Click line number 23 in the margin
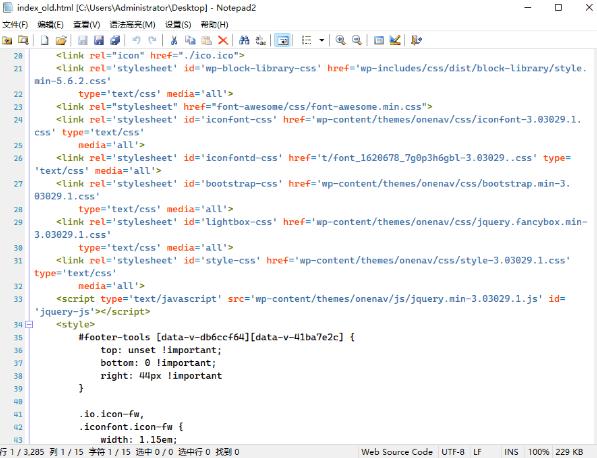 (x=18, y=107)
